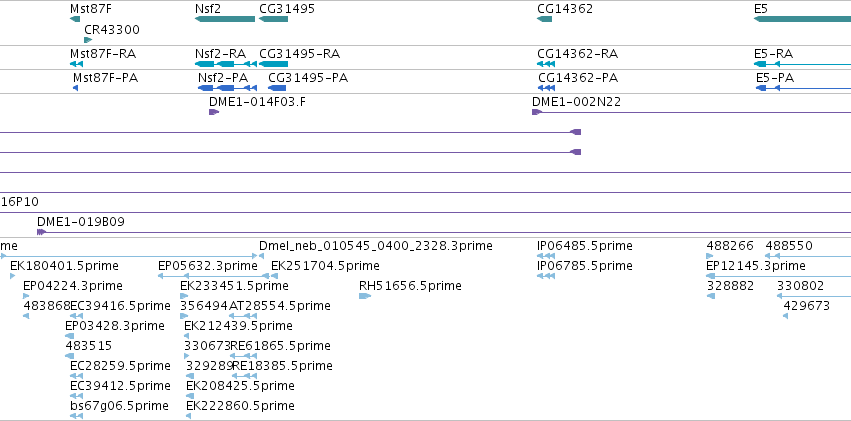The image size is (851, 421).
Task: Click the CG14362-PA protein label
Action: coord(578,78)
